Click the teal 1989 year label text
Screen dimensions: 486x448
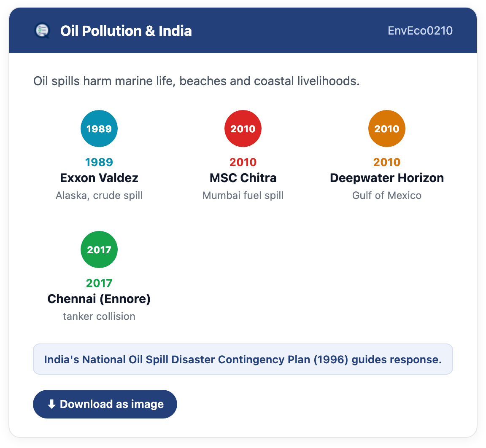pos(99,162)
